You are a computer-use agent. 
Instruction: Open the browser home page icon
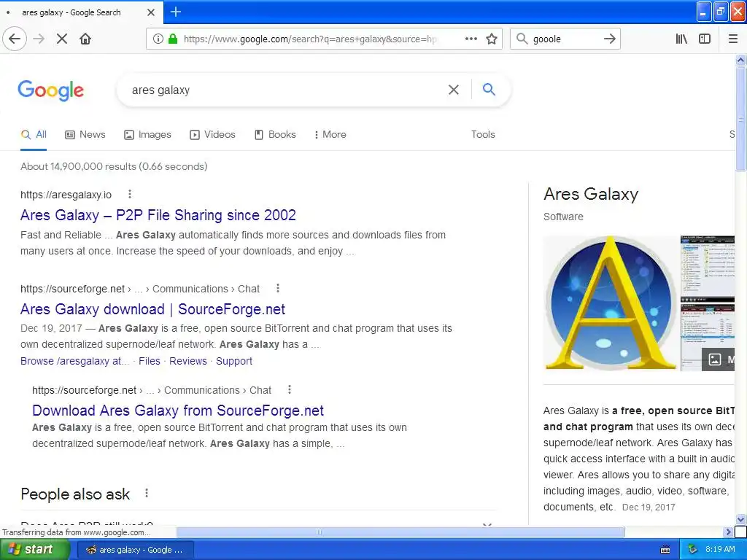tap(85, 39)
